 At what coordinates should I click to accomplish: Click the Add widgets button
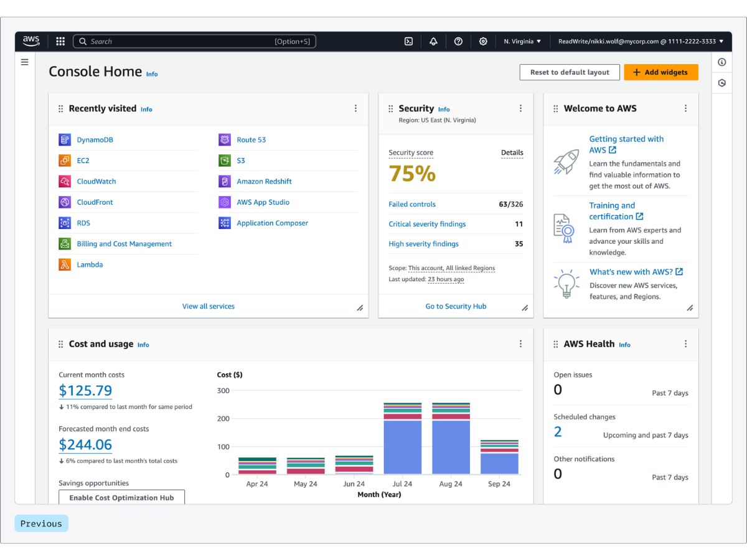point(661,72)
